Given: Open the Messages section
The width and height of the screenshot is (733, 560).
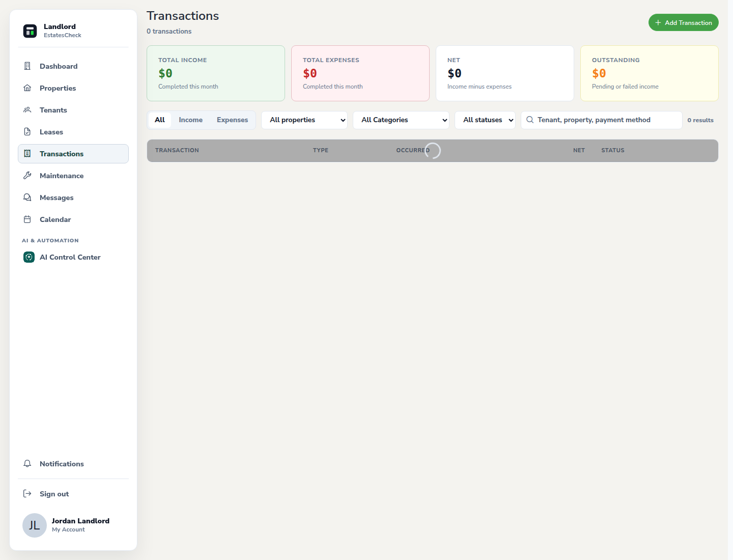Looking at the screenshot, I should (73, 198).
